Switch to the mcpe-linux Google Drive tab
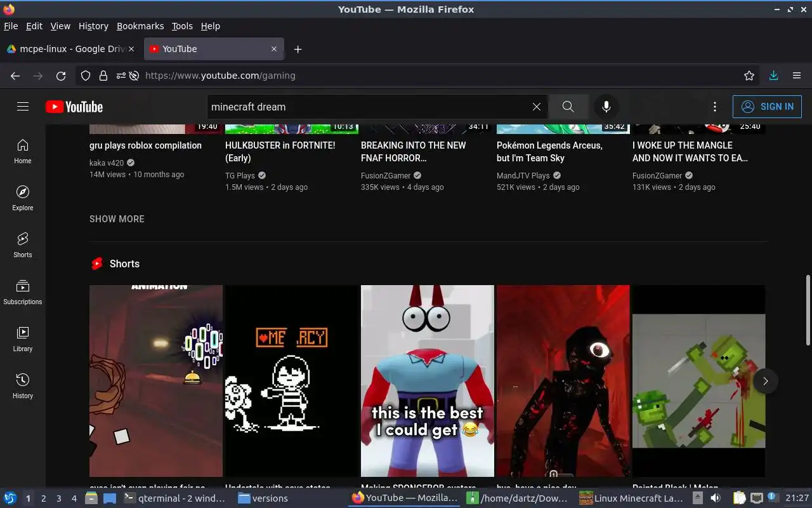Image resolution: width=812 pixels, height=508 pixels. click(x=71, y=49)
